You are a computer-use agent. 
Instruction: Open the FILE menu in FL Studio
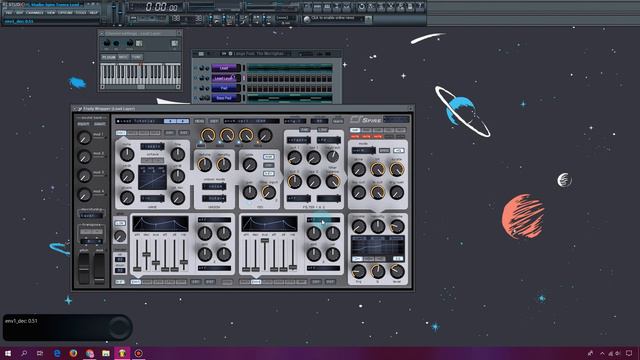click(9, 13)
